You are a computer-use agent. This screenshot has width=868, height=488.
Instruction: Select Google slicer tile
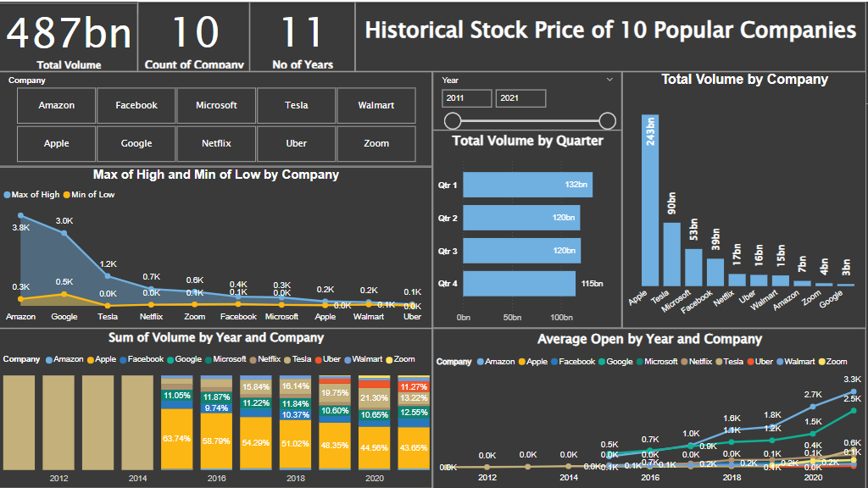(x=136, y=143)
